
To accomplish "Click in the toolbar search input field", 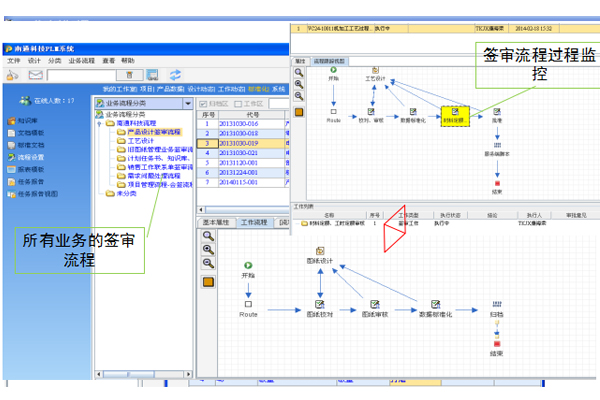I will pyautogui.click(x=81, y=75).
